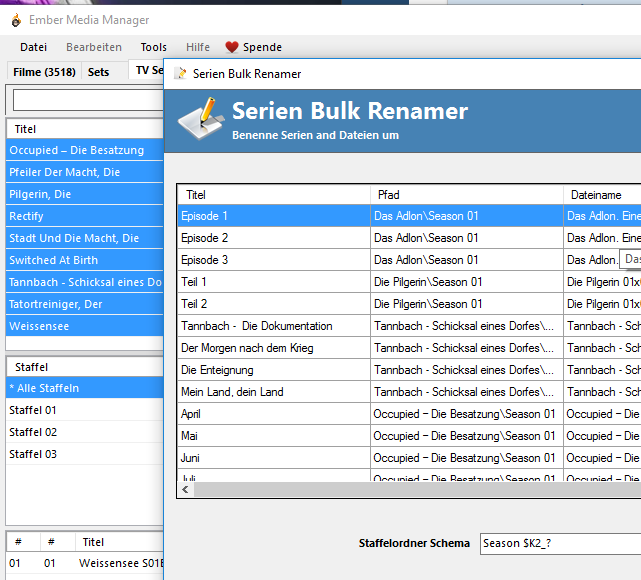Click the Serien Bulk Renamer title icon
641x580 pixels.
(180, 74)
